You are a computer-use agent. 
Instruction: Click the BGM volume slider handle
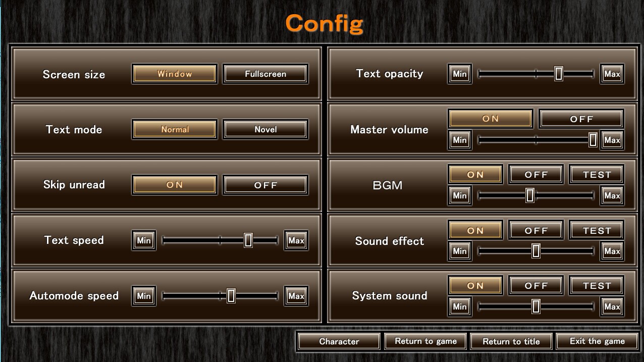(529, 195)
